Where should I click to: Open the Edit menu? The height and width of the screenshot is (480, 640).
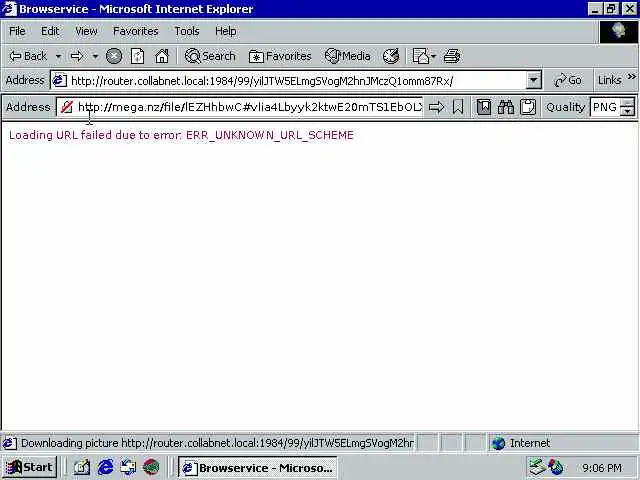50,31
